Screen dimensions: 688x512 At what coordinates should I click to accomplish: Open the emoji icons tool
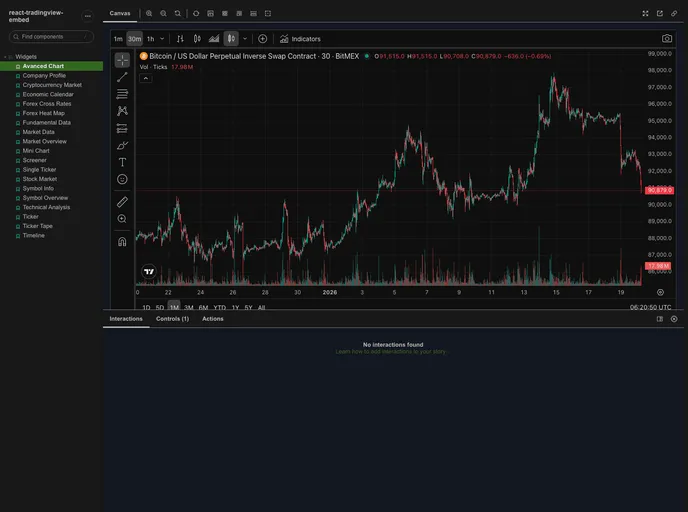click(x=122, y=179)
